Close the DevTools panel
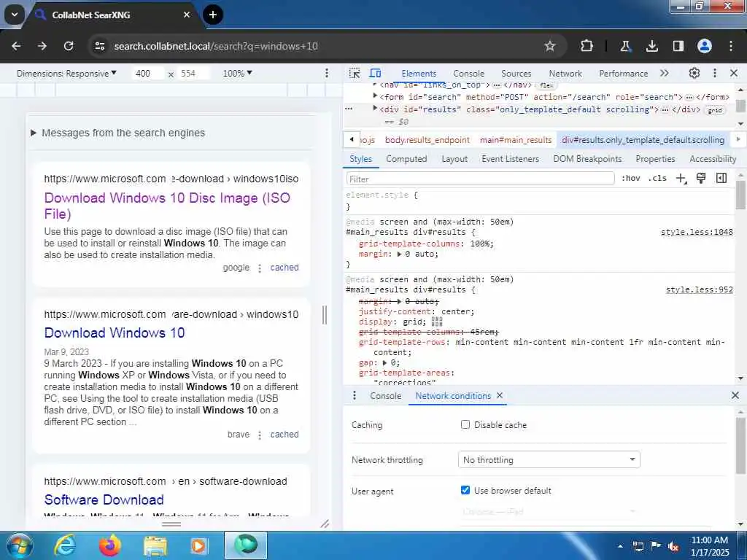This screenshot has height=560, width=747. pos(734,74)
